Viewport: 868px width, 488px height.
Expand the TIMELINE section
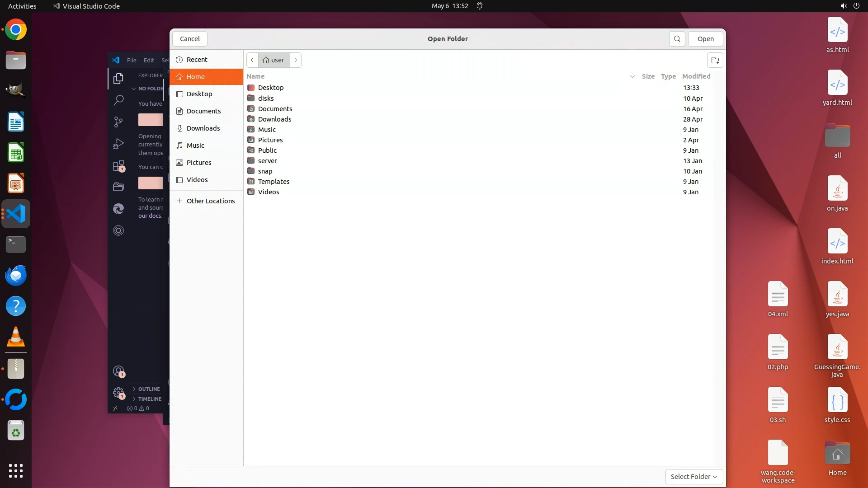[149, 399]
